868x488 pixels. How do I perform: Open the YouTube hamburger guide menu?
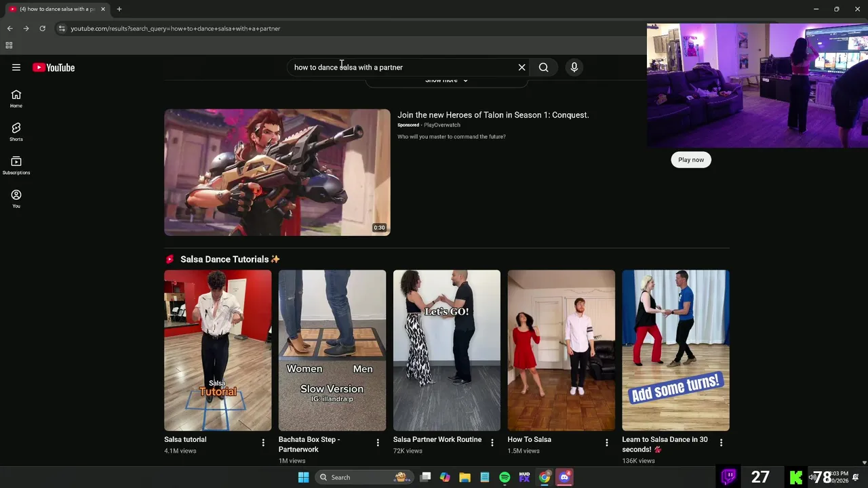coord(16,67)
